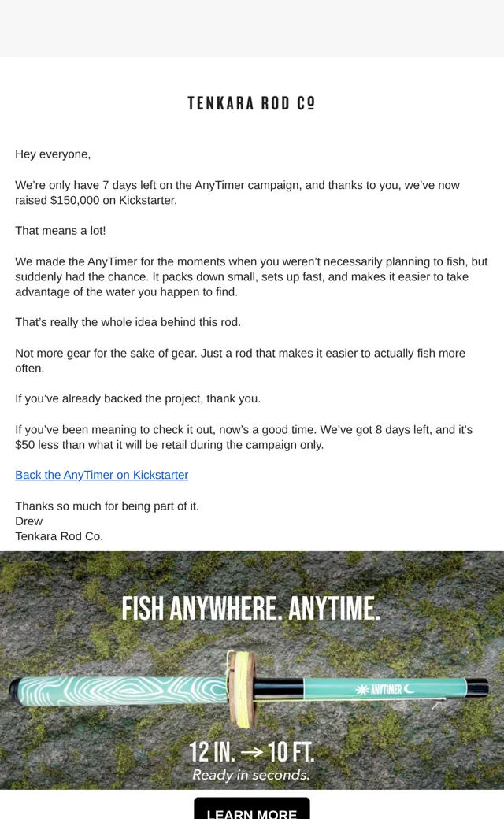The height and width of the screenshot is (819, 504).
Task: Click the LEARN MORE button
Action: tap(252, 808)
